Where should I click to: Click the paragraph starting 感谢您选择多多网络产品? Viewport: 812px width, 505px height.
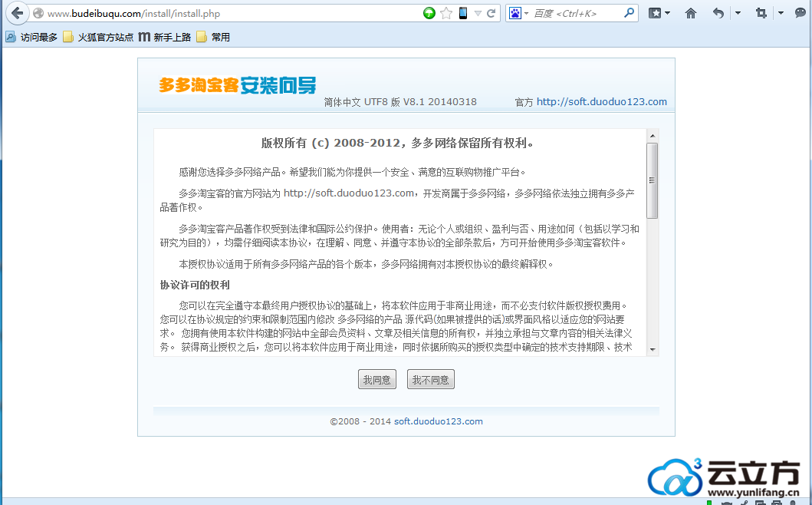point(352,172)
